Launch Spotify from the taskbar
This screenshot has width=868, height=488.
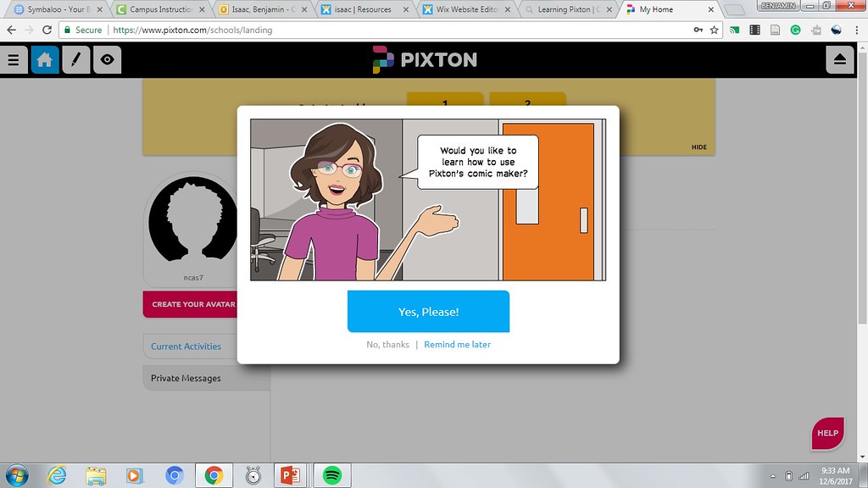(x=331, y=474)
